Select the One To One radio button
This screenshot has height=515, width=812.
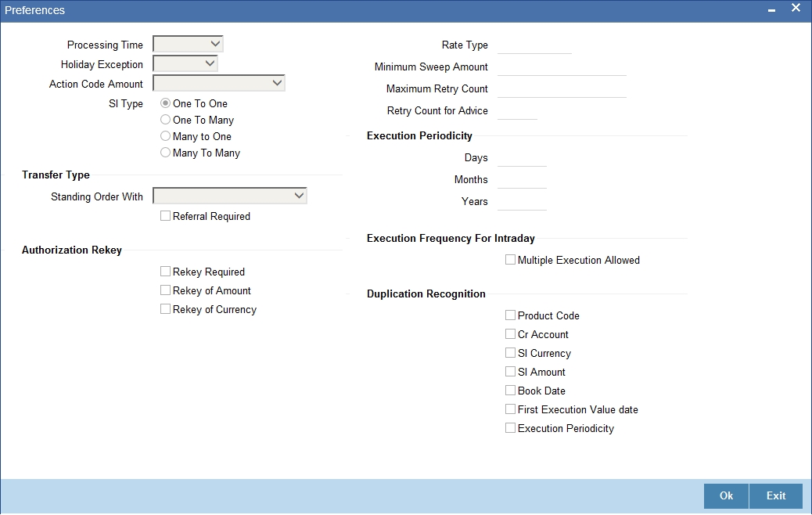click(165, 103)
